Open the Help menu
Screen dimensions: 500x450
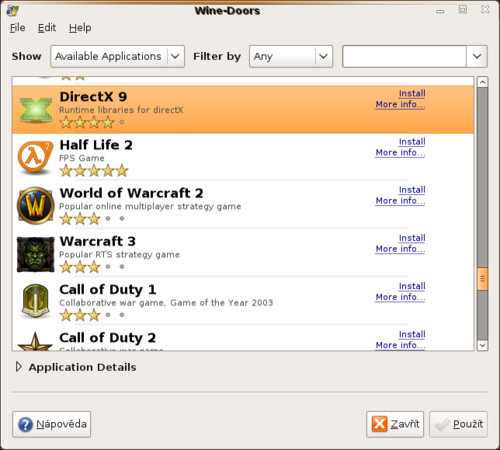(80, 28)
